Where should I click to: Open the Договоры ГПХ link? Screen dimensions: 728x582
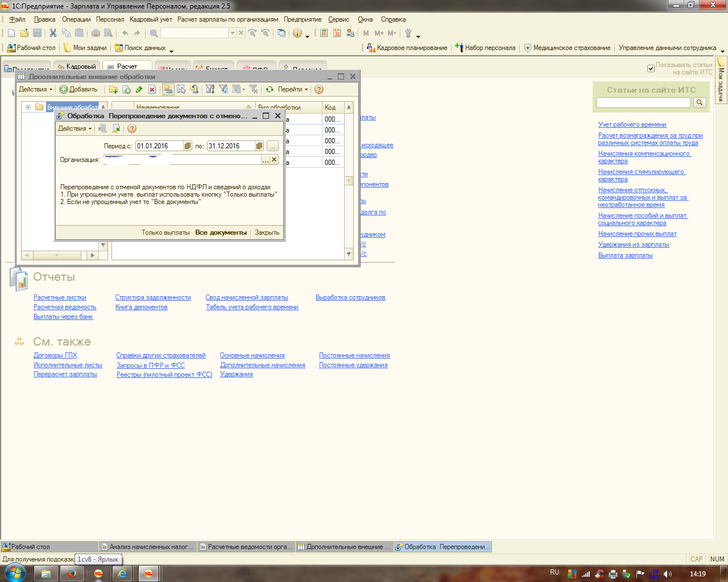[55, 355]
